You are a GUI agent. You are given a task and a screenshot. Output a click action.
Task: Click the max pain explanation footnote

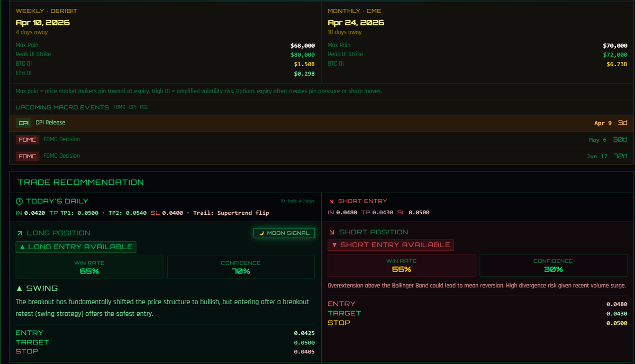pyautogui.click(x=199, y=92)
